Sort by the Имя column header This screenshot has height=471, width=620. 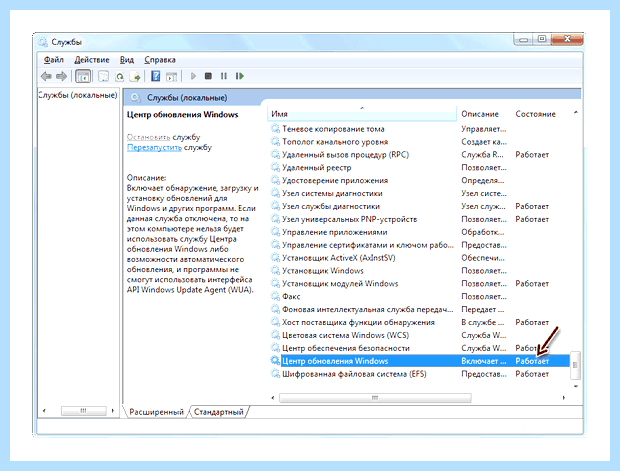[x=362, y=114]
